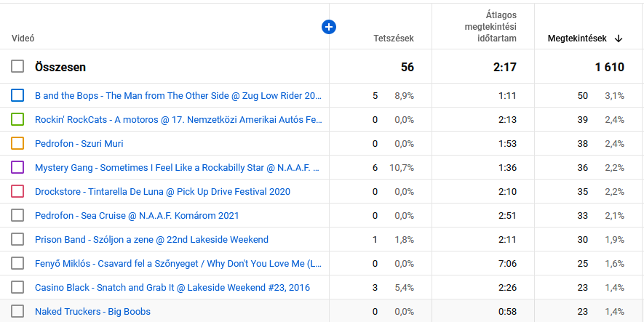Toggle orange checkbox for Pedrofon Szuri Muri
The image size is (644, 322).
pyautogui.click(x=17, y=143)
